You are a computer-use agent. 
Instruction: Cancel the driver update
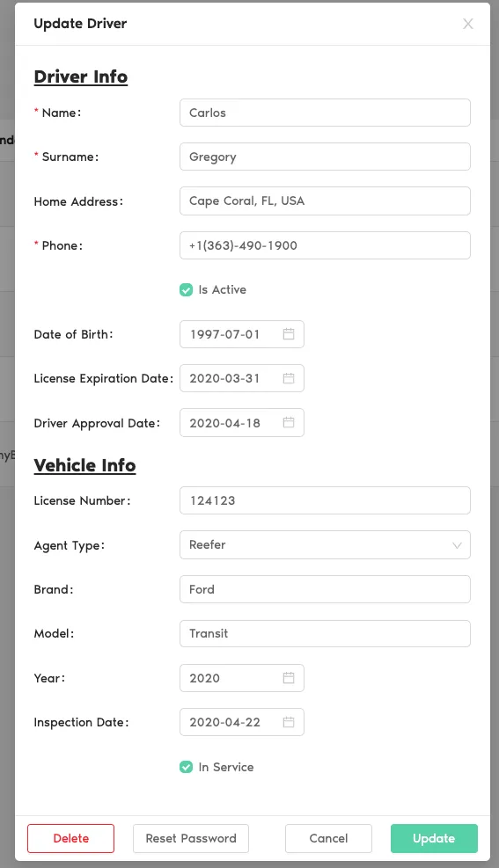point(328,838)
